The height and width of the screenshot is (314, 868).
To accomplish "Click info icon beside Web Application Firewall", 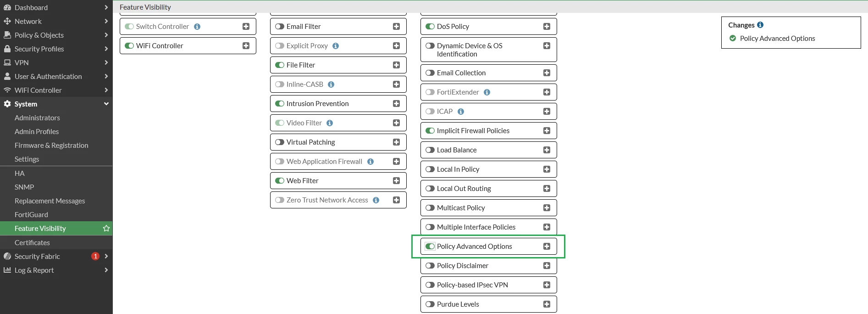I will (x=370, y=162).
